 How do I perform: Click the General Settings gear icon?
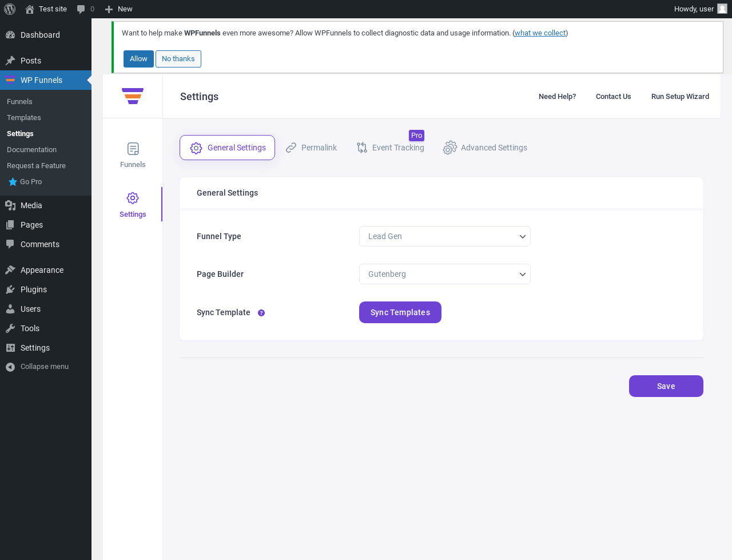point(196,148)
